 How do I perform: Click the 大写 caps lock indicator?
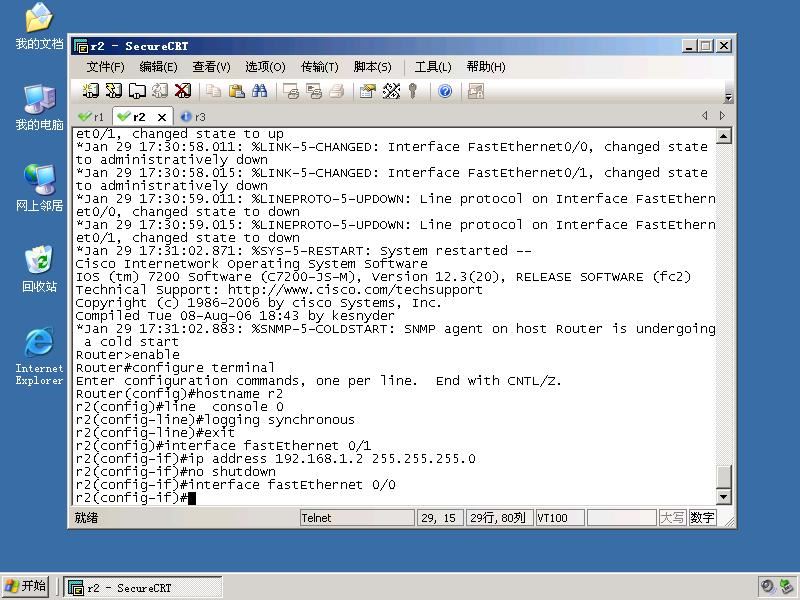[x=672, y=518]
